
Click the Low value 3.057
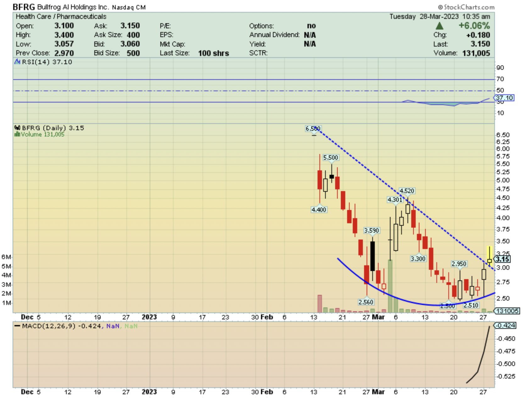coord(64,44)
